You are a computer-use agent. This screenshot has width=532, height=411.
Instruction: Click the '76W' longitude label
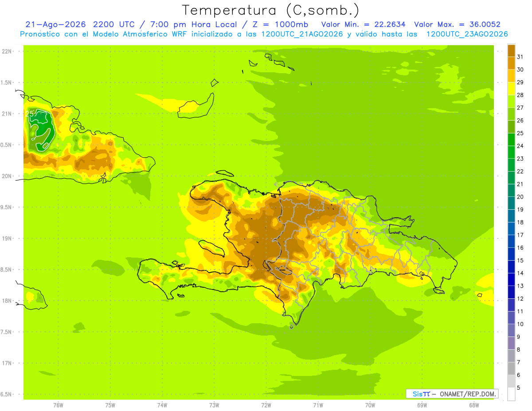[58, 405]
